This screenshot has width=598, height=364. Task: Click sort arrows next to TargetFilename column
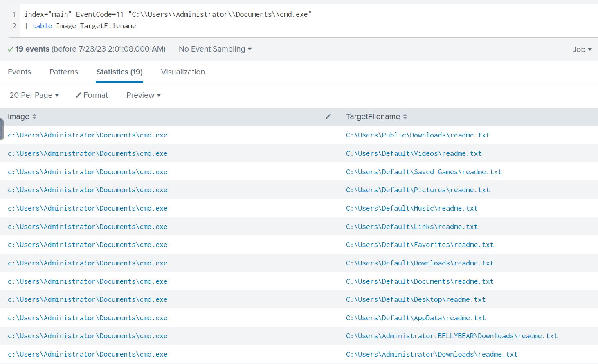[x=405, y=117]
